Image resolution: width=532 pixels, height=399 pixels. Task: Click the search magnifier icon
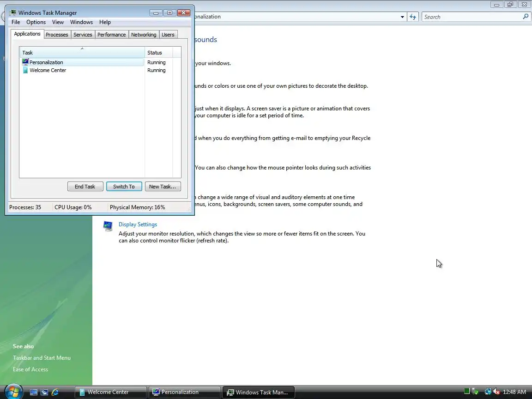tap(526, 16)
